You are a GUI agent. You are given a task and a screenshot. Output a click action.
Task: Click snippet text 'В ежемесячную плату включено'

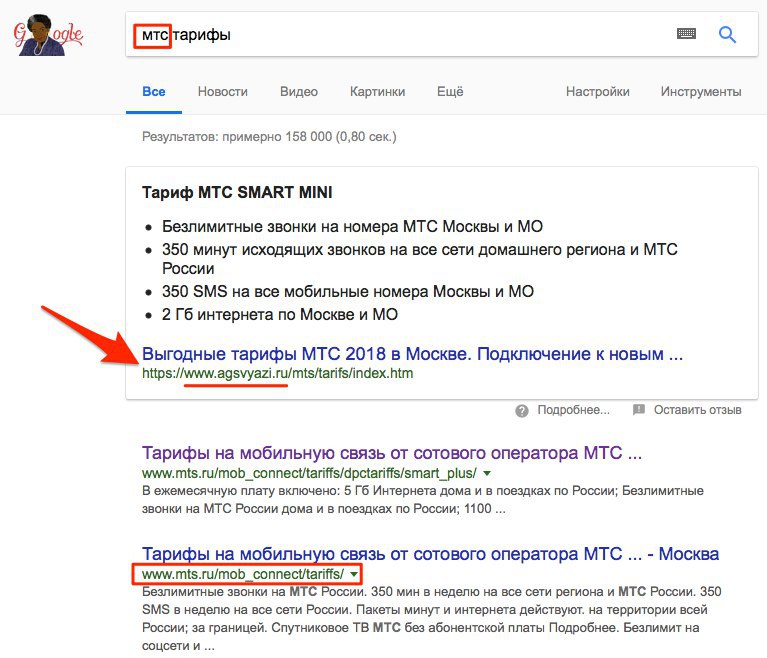tap(423, 499)
